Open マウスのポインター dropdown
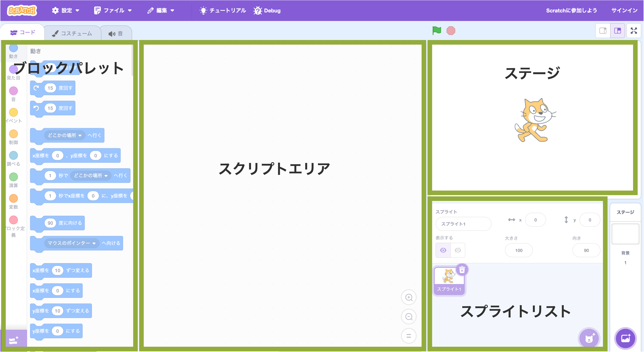The height and width of the screenshot is (352, 644). (x=72, y=243)
